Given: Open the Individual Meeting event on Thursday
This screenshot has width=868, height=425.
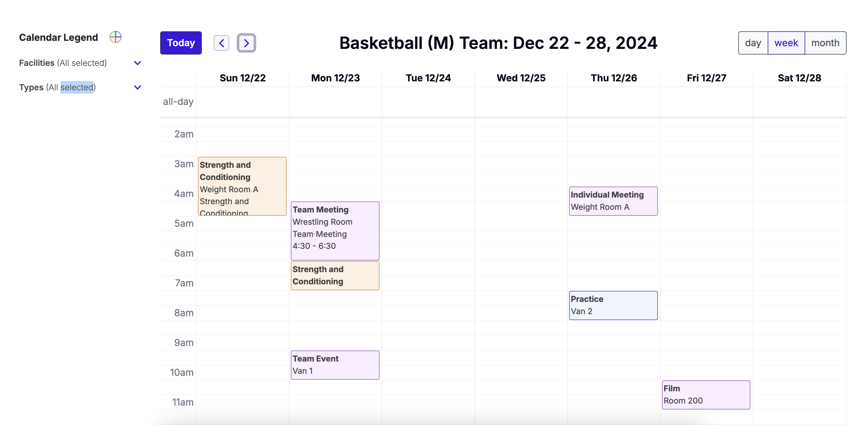Looking at the screenshot, I should [x=613, y=201].
